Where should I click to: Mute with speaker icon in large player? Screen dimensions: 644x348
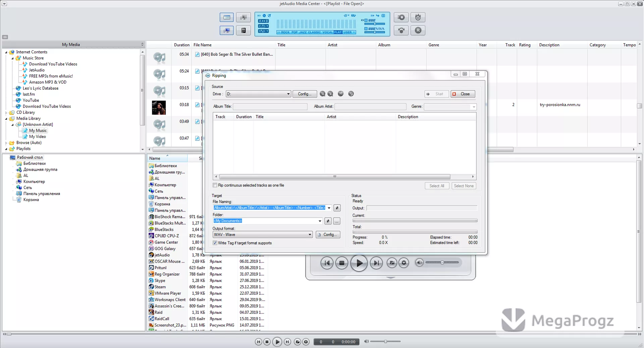coord(419,263)
